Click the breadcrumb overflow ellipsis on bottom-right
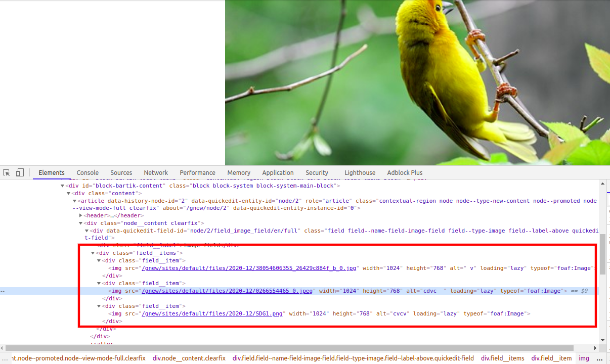The image size is (610, 364). (x=599, y=358)
